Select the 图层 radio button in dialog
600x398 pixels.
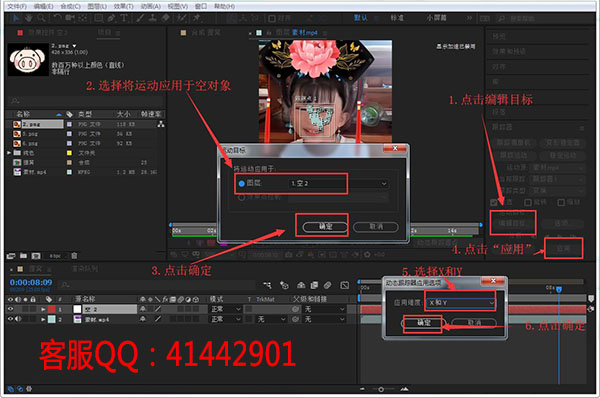[x=241, y=184]
